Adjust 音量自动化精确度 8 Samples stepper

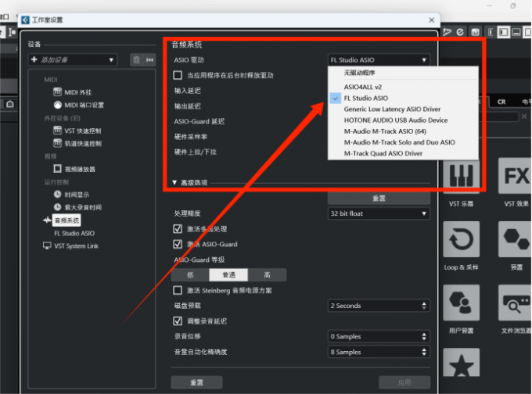(424, 352)
